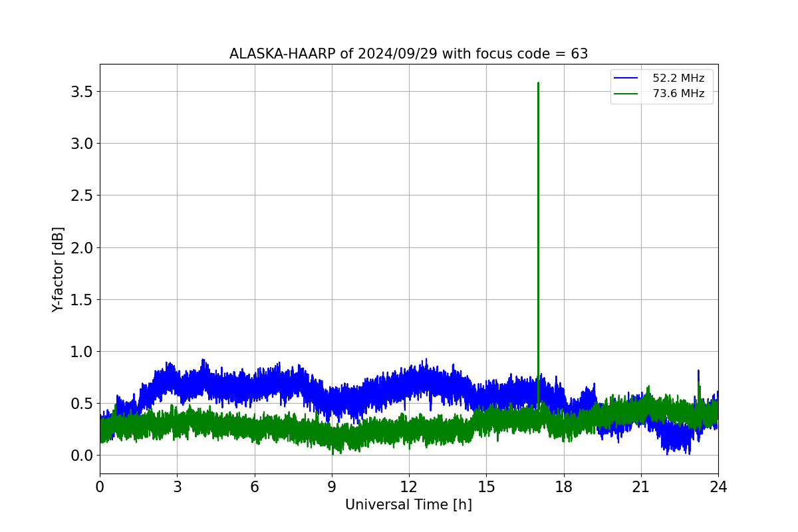Click the 0.5 y-axis tick label
The height and width of the screenshot is (532, 798).
click(82, 403)
